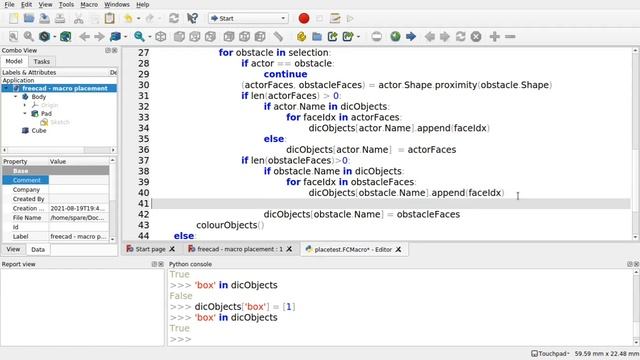640x360 pixels.
Task: Open the Macros dialog notepad icon
Action: click(335, 18)
